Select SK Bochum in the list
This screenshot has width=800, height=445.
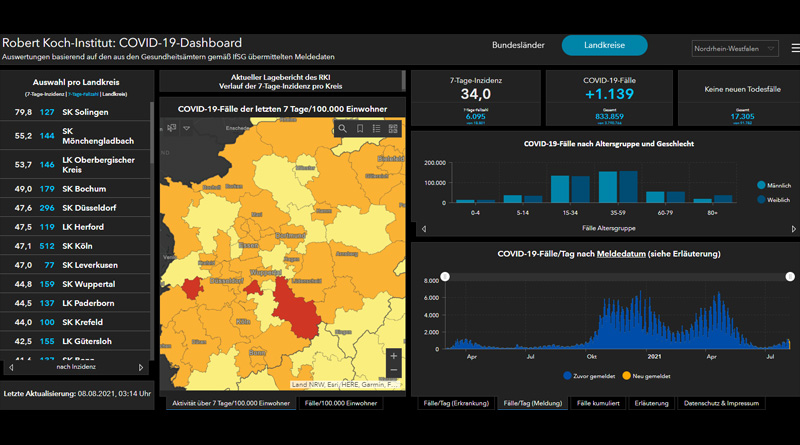(75, 189)
